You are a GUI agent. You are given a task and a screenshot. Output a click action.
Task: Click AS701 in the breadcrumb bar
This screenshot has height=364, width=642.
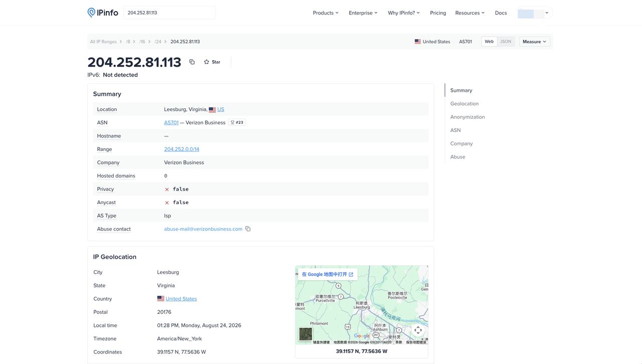(465, 42)
